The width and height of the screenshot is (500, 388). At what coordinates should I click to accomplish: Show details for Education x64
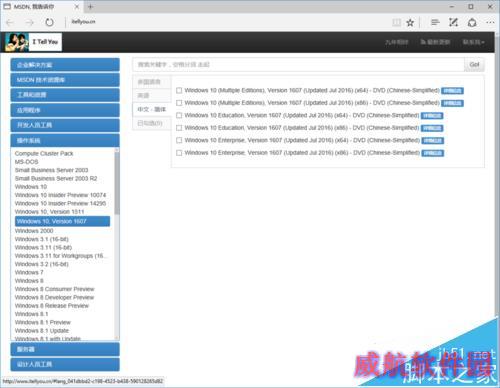pyautogui.click(x=432, y=116)
